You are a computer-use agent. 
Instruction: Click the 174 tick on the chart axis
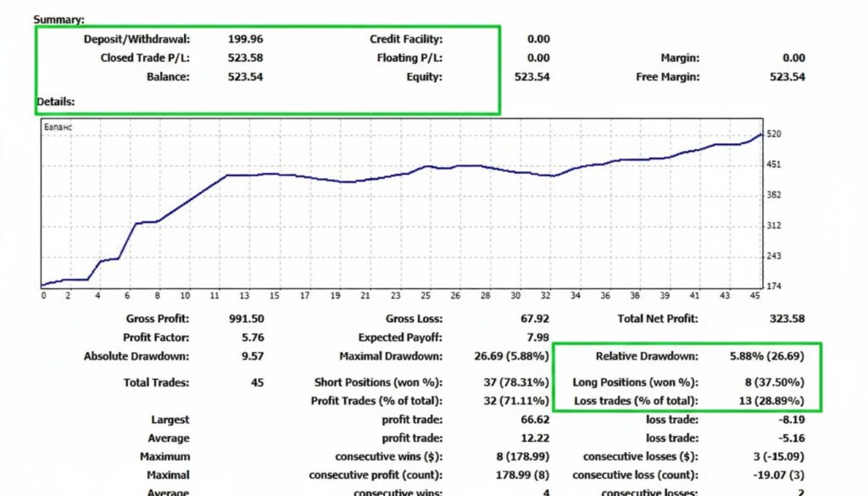pos(774,287)
